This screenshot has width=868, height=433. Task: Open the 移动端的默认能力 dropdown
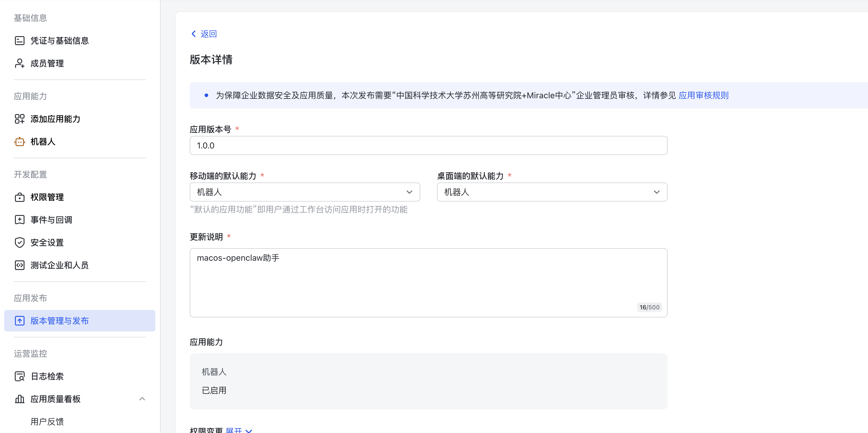409,192
